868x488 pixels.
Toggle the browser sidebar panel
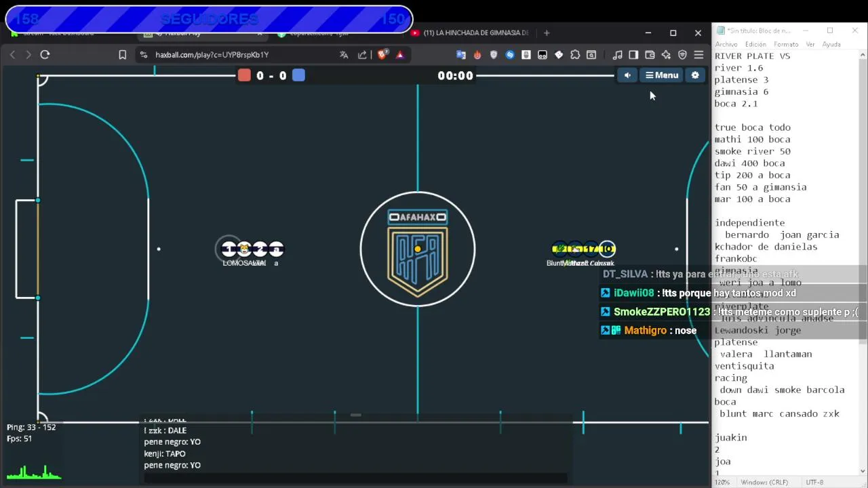[633, 55]
